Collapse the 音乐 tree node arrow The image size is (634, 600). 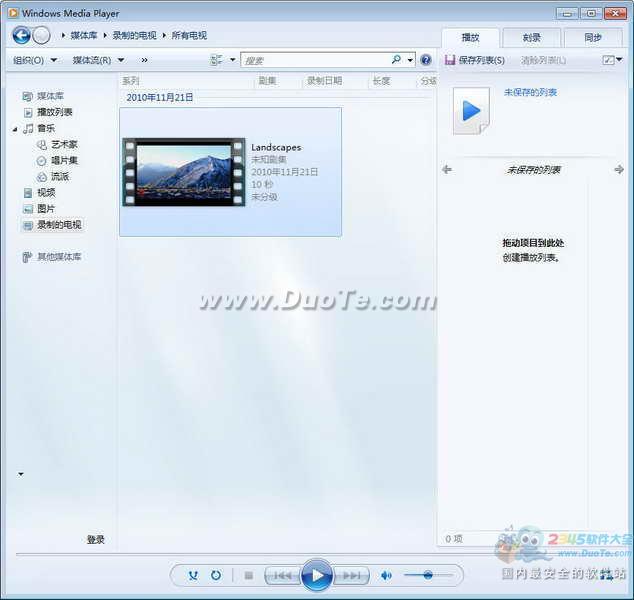pos(15,129)
